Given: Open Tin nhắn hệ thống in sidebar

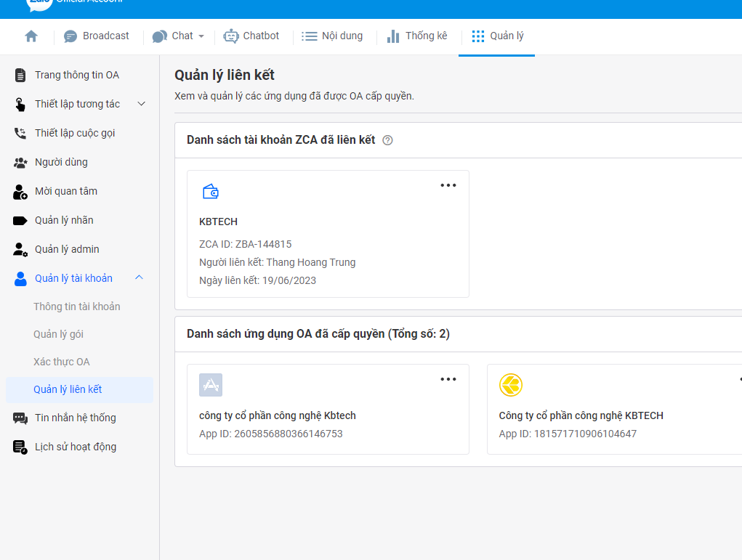Looking at the screenshot, I should pyautogui.click(x=75, y=418).
